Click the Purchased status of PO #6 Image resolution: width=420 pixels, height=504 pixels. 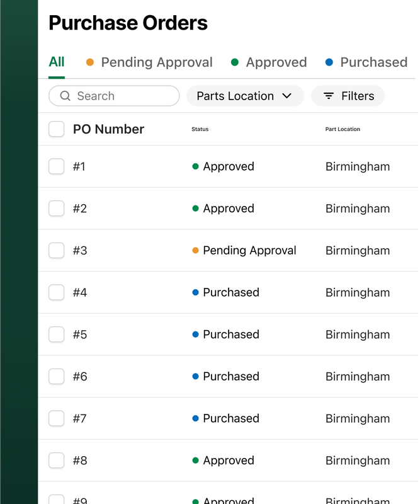click(225, 376)
